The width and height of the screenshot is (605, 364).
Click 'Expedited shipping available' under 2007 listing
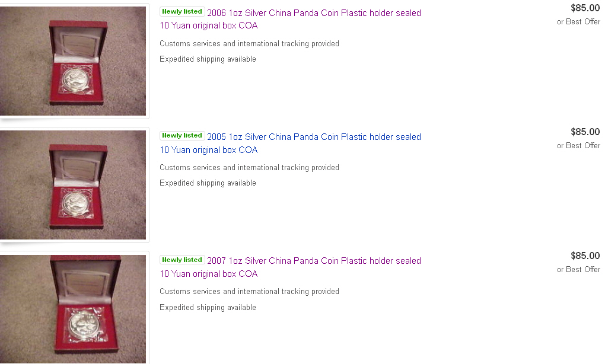point(208,308)
